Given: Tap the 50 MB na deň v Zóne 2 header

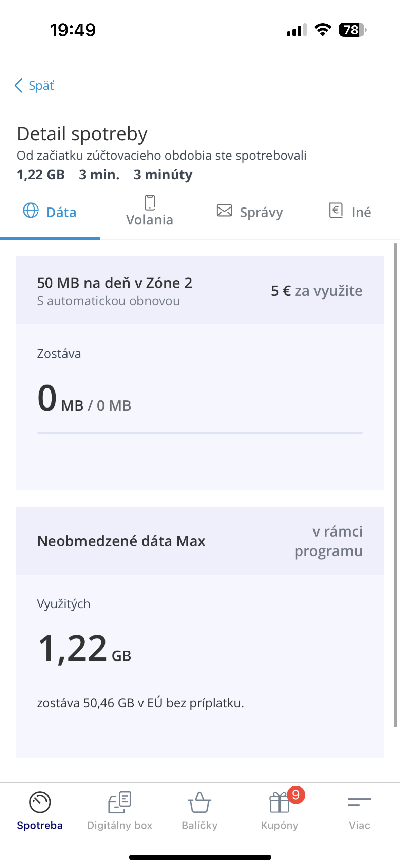Looking at the screenshot, I should (115, 283).
